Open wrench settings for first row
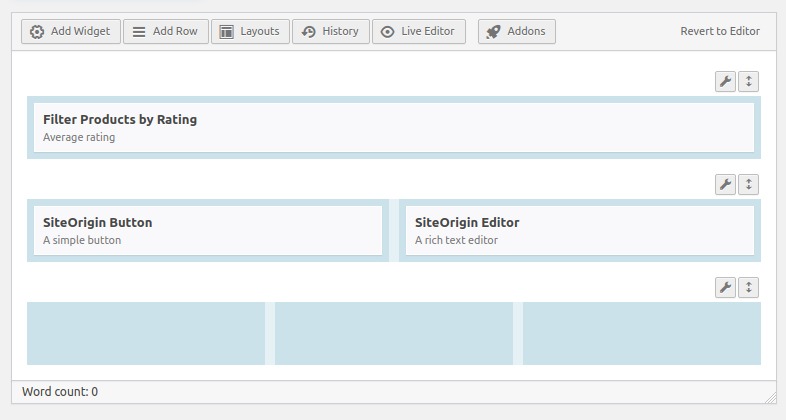 (x=725, y=82)
